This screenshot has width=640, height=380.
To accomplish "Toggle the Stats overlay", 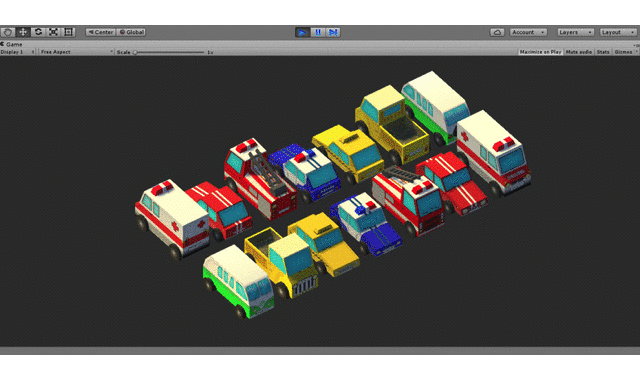I will coord(603,52).
